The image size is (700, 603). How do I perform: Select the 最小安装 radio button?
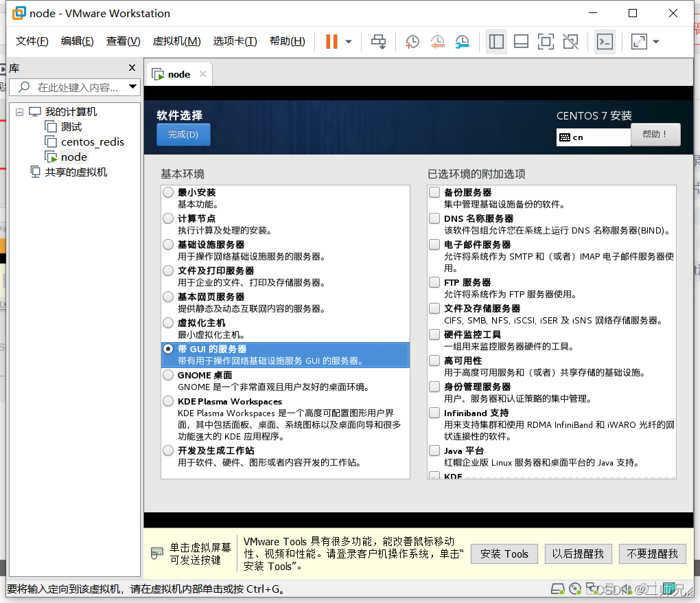click(168, 192)
